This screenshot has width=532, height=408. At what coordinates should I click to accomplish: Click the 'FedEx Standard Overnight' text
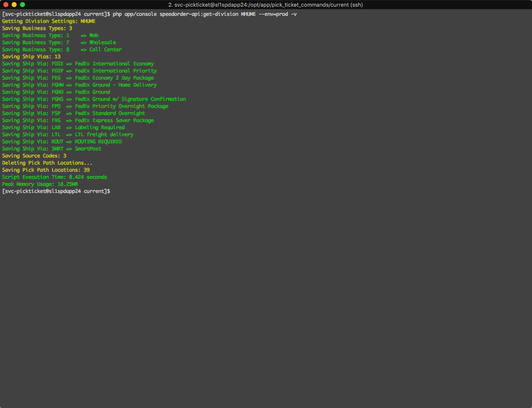tap(110, 113)
